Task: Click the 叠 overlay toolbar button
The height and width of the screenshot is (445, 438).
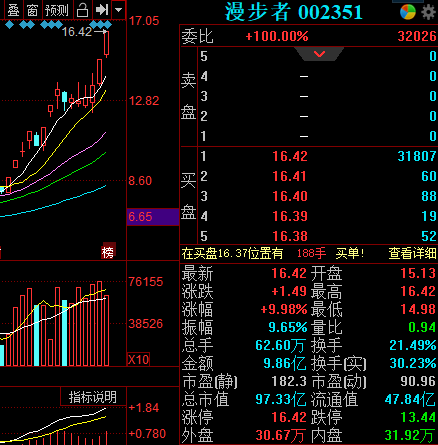Action: point(13,10)
